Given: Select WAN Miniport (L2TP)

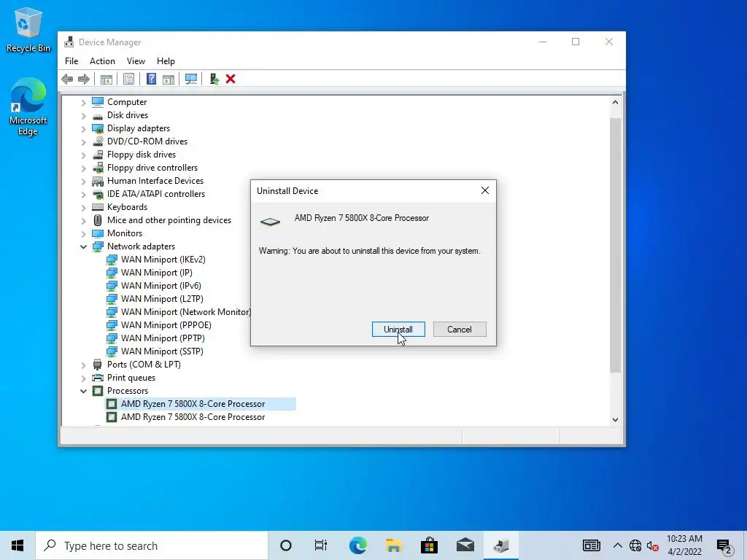Looking at the screenshot, I should [x=162, y=298].
